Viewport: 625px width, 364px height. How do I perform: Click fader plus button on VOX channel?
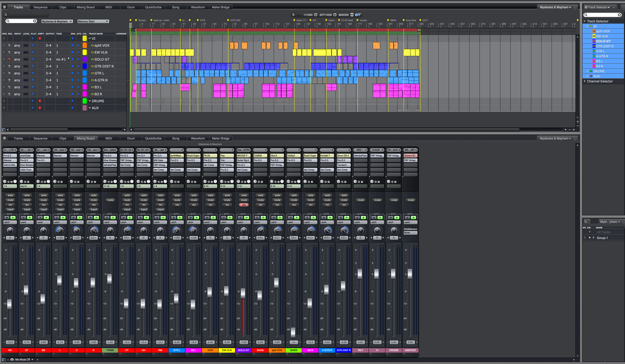tap(217, 342)
